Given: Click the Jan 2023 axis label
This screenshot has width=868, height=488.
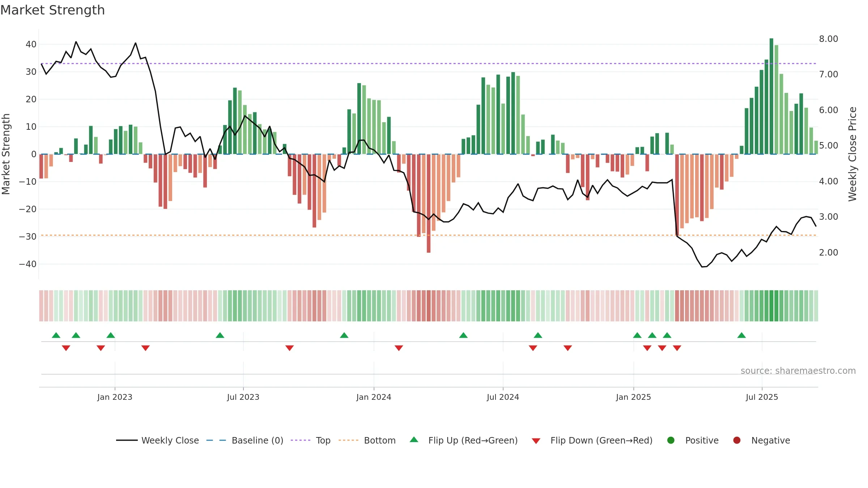Looking at the screenshot, I should click(x=115, y=397).
